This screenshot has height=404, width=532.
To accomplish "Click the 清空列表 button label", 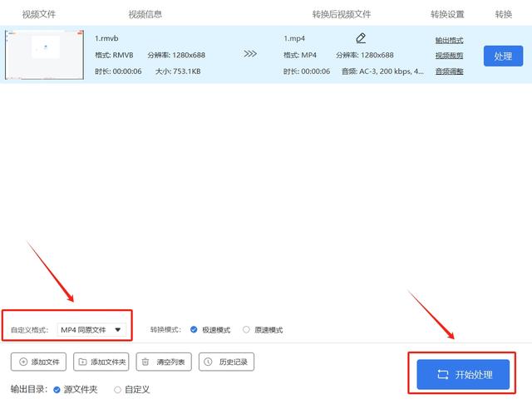I will pyautogui.click(x=170, y=362).
